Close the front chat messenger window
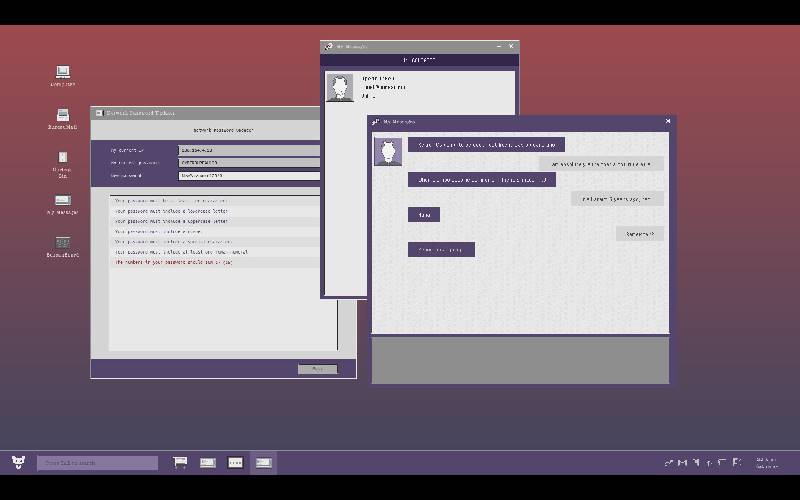 [x=668, y=121]
